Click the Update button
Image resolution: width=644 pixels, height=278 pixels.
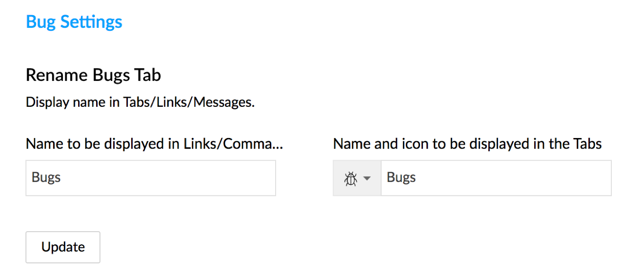coord(63,247)
